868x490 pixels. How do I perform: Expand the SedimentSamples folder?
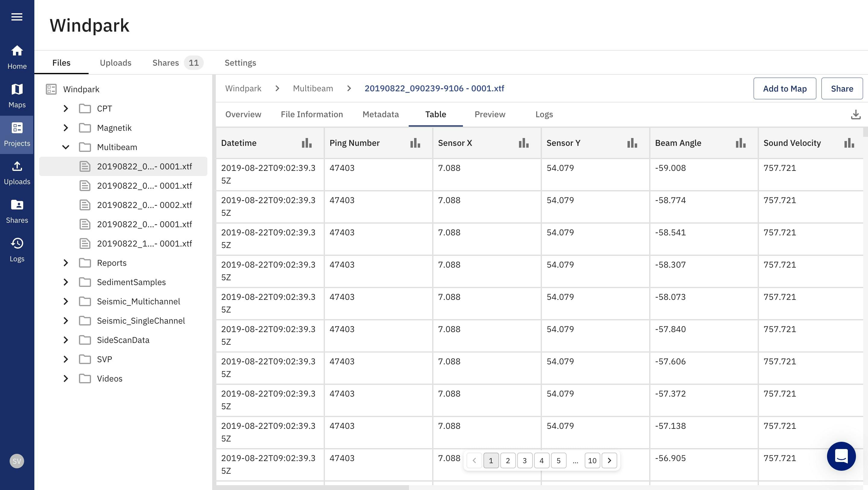coord(66,282)
